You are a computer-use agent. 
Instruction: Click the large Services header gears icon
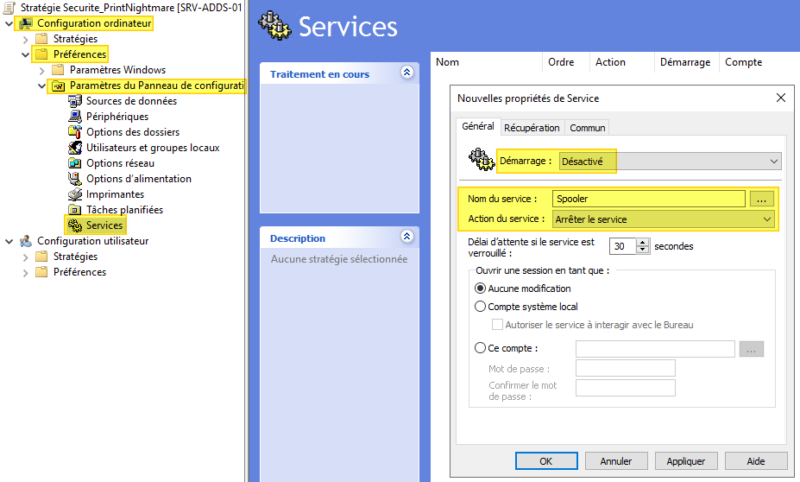274,26
